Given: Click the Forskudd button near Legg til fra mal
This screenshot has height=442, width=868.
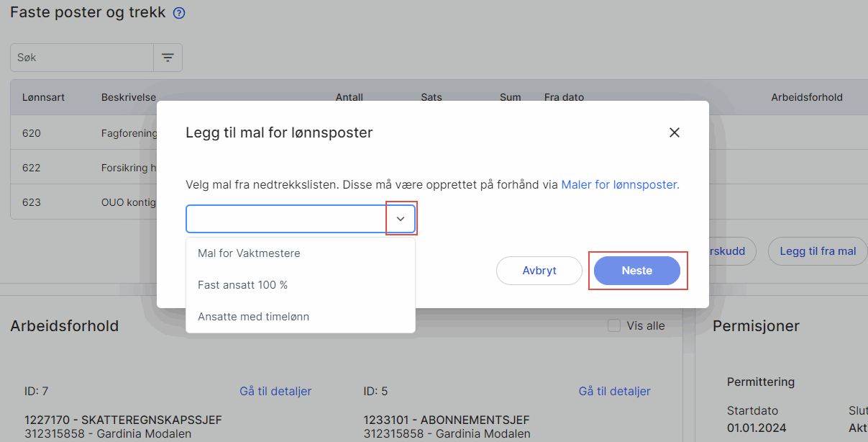Looking at the screenshot, I should click(x=726, y=251).
